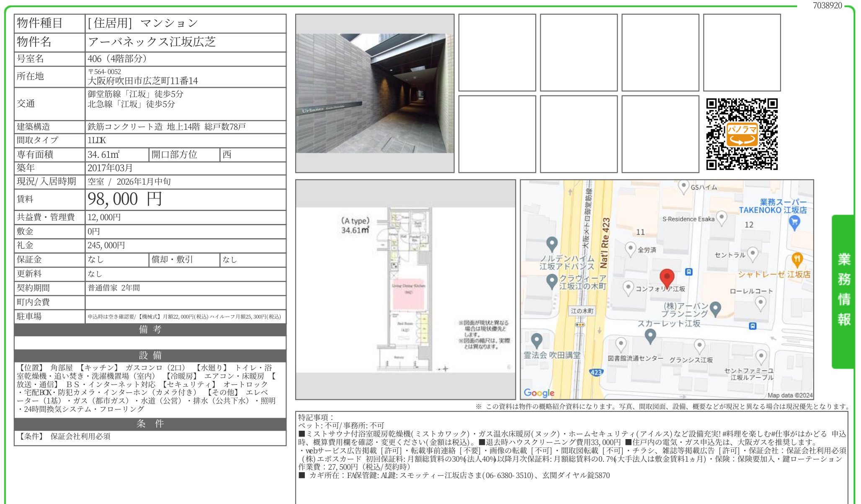861x504 pixels.
Task: Click the 設備 section header
Action: click(150, 355)
